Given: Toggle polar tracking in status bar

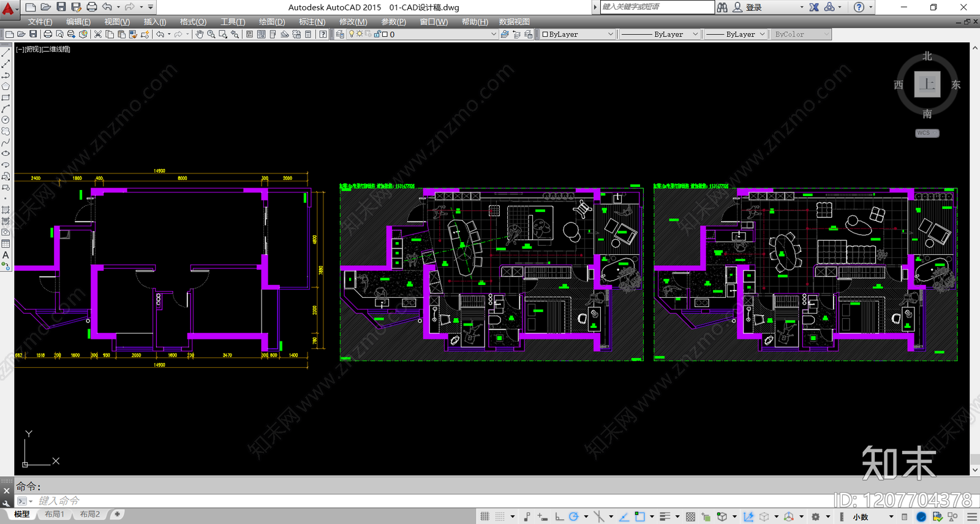Looking at the screenshot, I should 573,517.
